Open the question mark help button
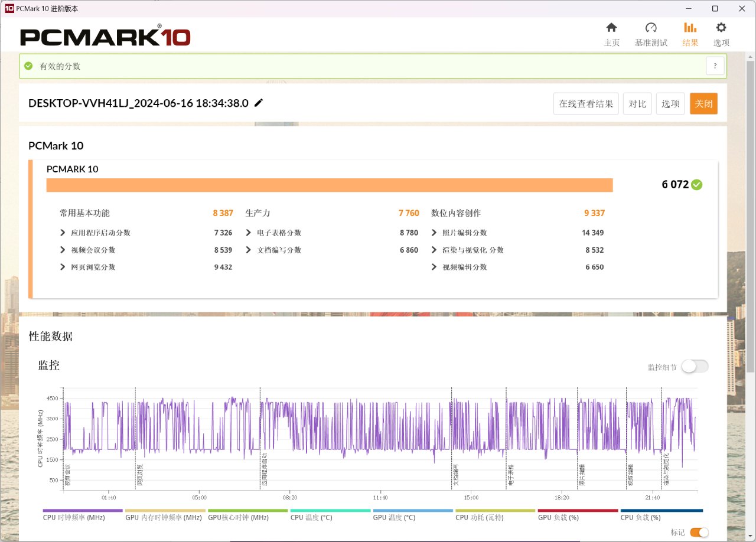Screen dimensions: 756x542 point(715,66)
